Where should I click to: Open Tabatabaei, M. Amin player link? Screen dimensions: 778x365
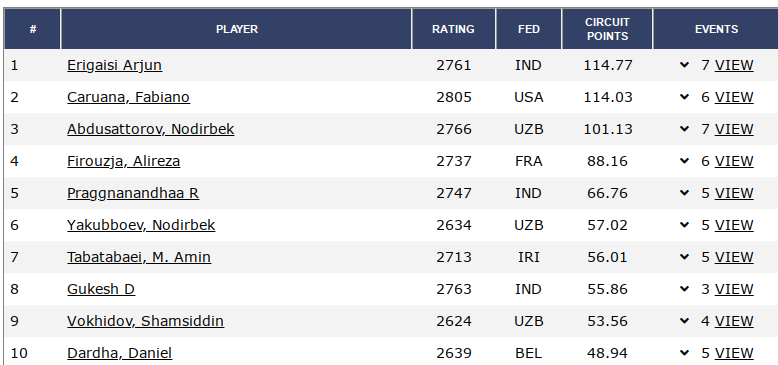139,257
